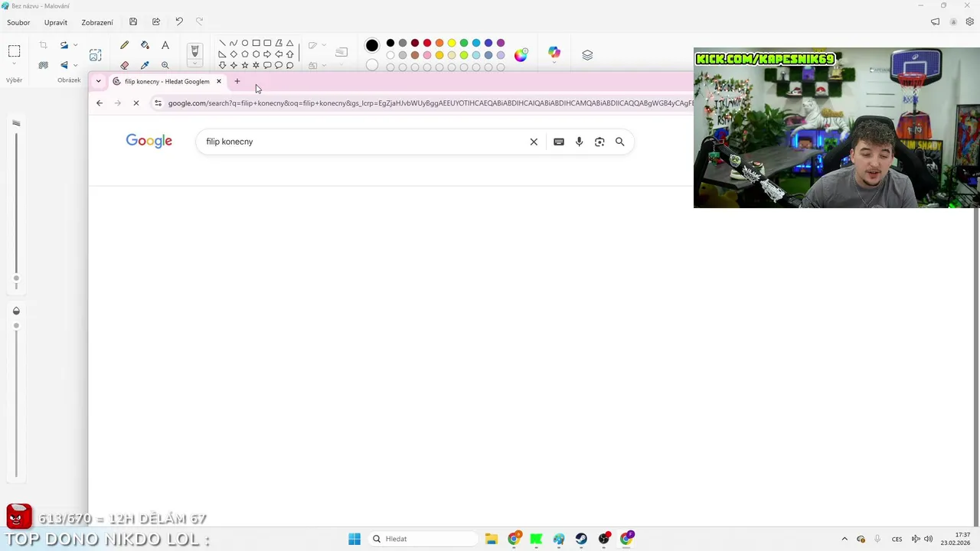The height and width of the screenshot is (551, 980).
Task: Clear the Google search box
Action: click(x=534, y=142)
